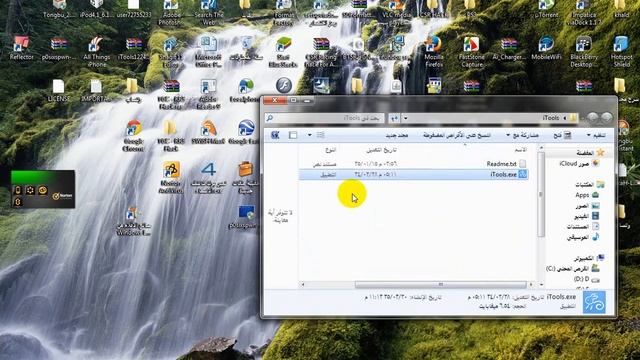Open Local Disk (C:) in the sidebar

coord(572,269)
